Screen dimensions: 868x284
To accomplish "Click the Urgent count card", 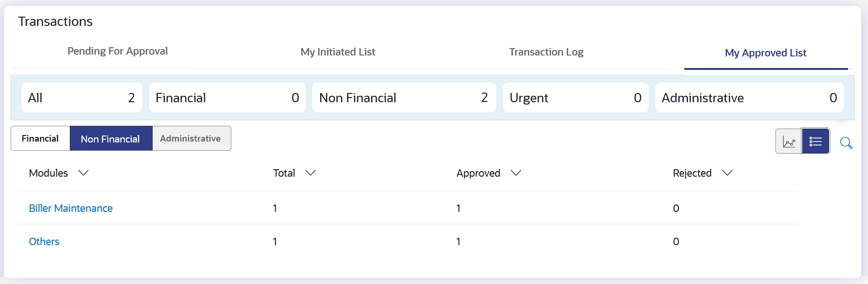I will (x=575, y=98).
